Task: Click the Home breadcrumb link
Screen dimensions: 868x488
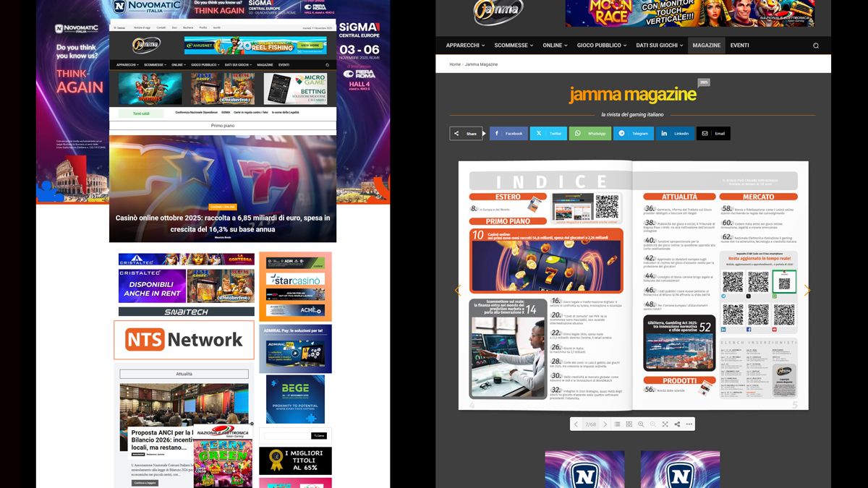Action: (x=454, y=64)
